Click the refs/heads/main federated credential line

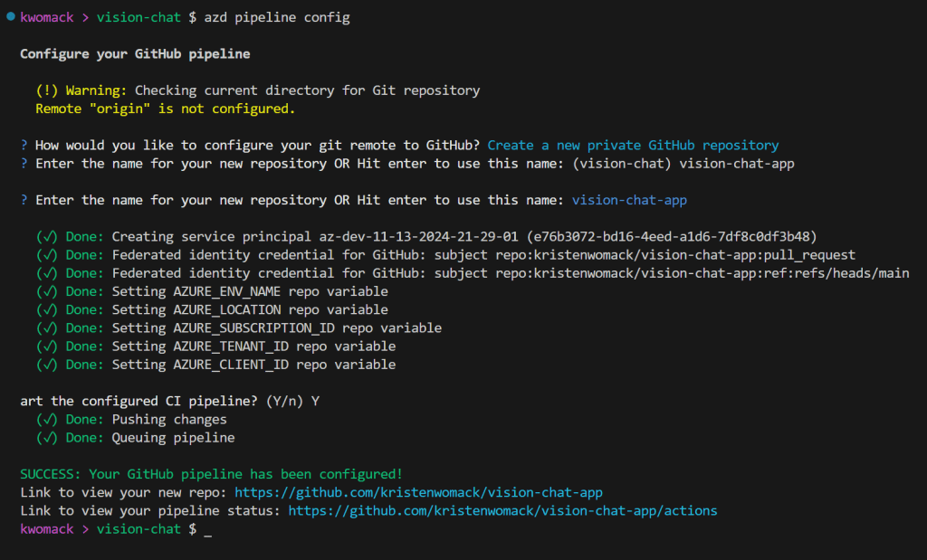point(473,273)
